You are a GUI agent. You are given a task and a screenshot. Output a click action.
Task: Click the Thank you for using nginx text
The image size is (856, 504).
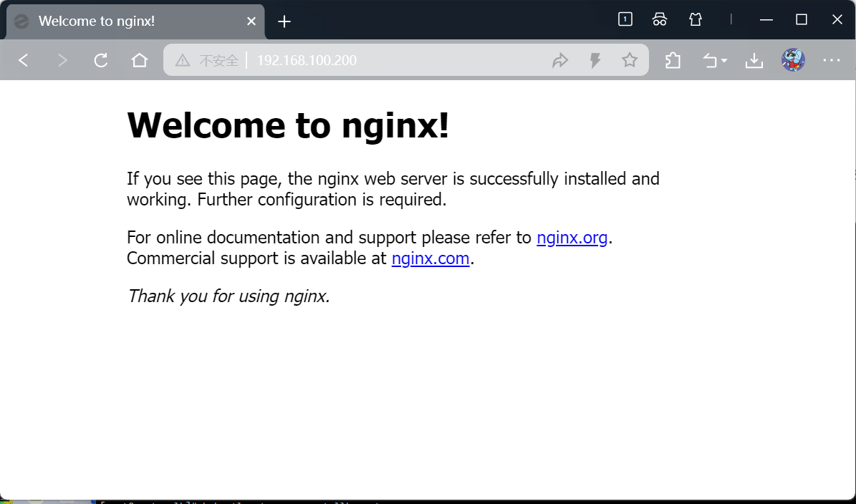click(229, 296)
